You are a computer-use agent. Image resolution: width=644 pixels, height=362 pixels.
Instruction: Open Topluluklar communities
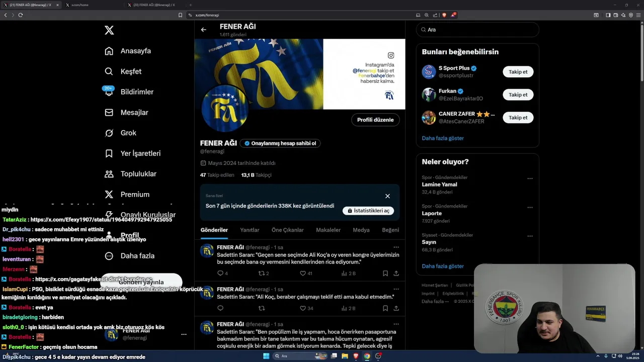[x=130, y=174]
